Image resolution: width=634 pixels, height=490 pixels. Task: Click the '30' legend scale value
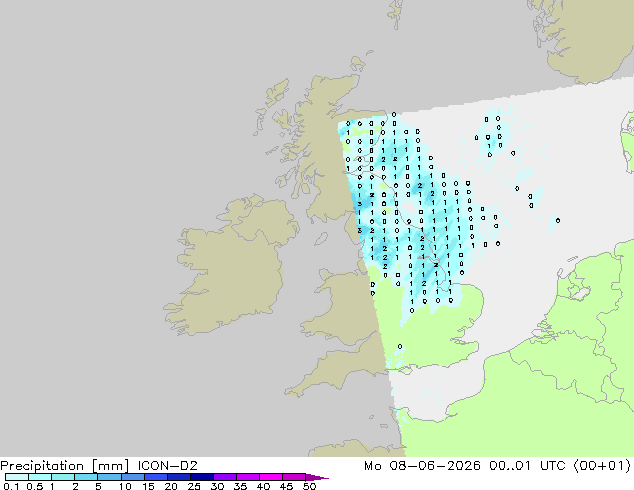tap(217, 486)
